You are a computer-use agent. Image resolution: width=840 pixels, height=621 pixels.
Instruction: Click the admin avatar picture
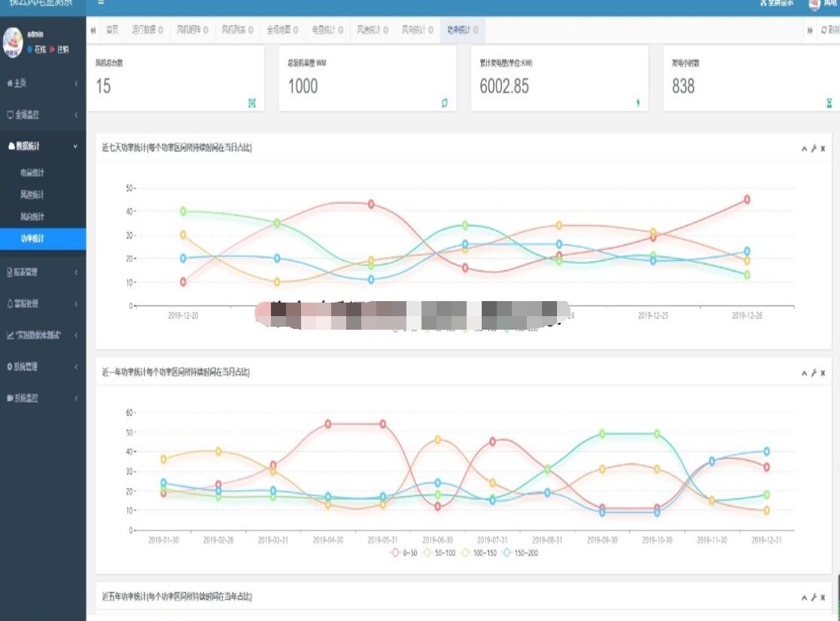[x=12, y=42]
